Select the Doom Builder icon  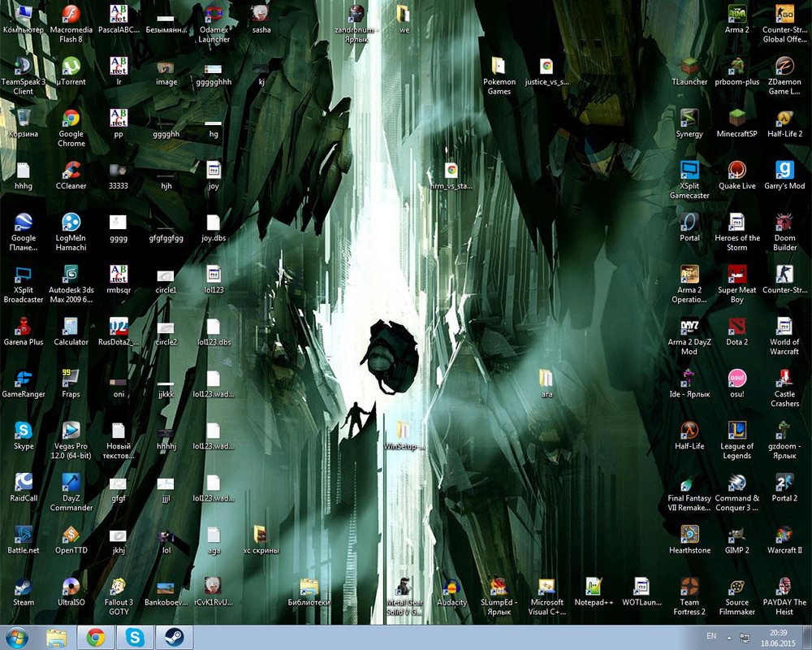pyautogui.click(x=784, y=232)
